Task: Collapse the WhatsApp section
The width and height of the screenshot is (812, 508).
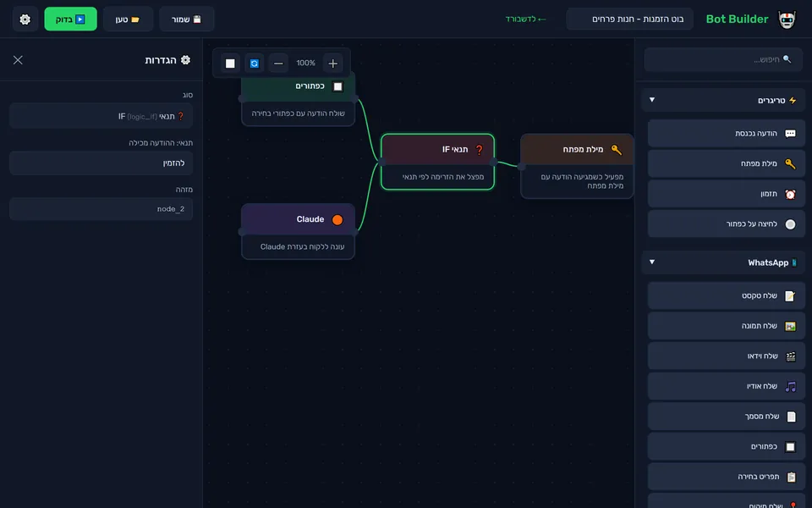Action: tap(723, 262)
